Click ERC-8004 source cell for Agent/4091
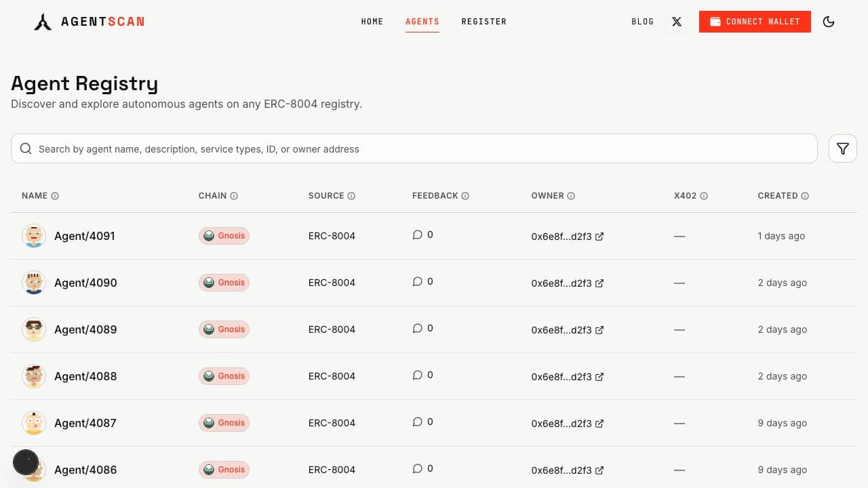 coord(332,236)
